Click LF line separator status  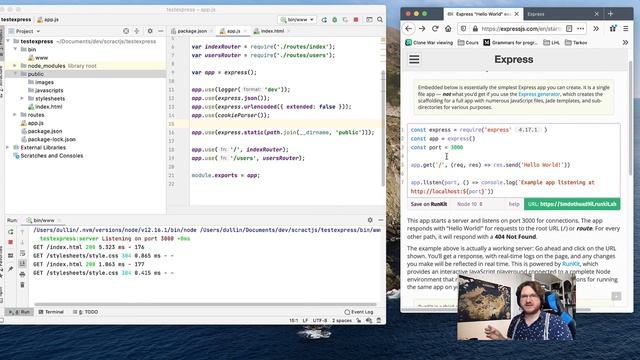[305, 321]
